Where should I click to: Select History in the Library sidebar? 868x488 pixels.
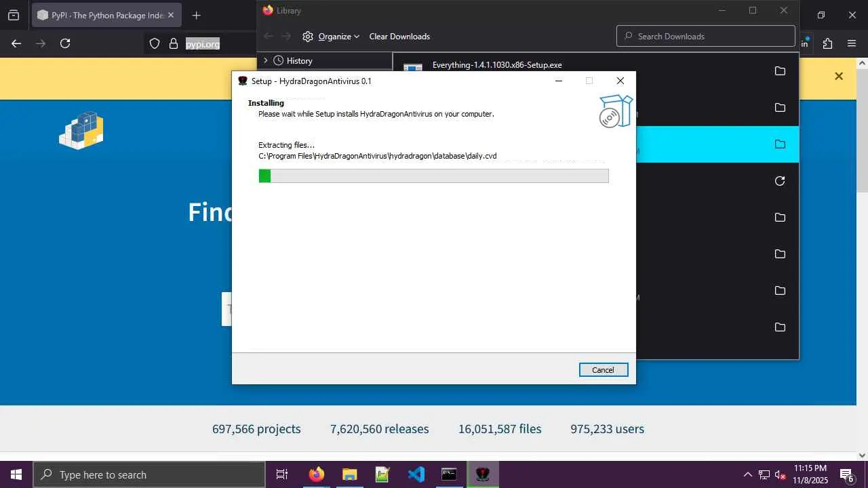pyautogui.click(x=299, y=61)
